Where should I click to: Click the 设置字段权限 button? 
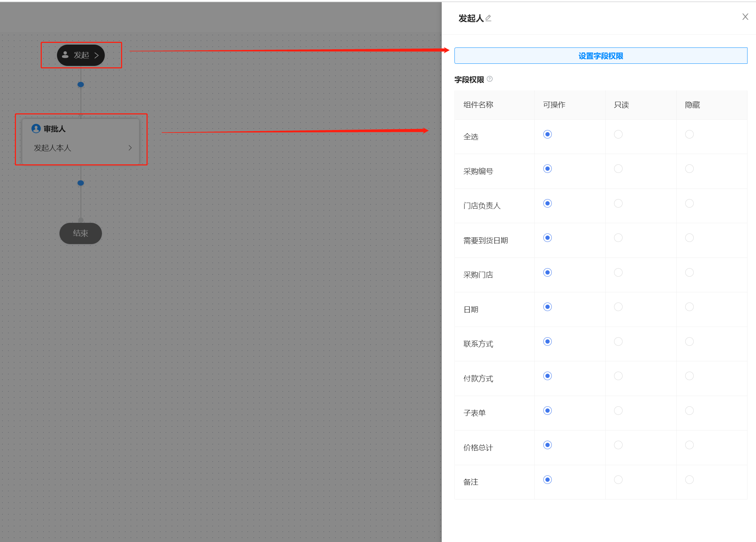tap(601, 56)
